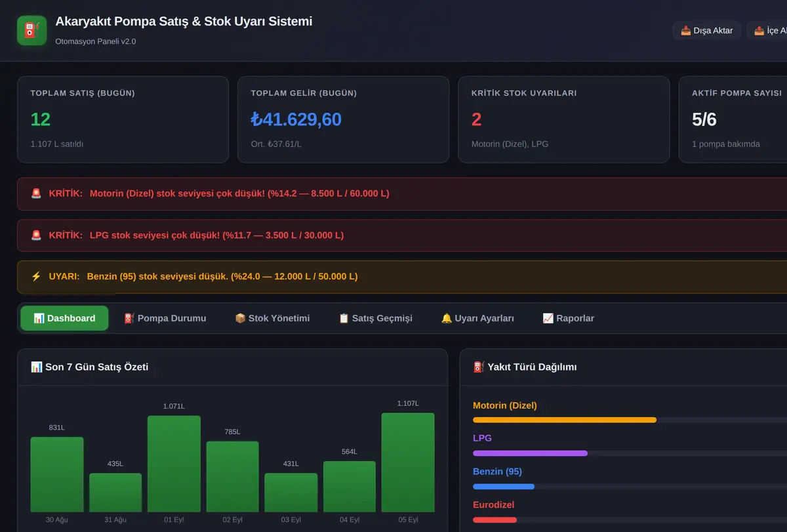Select the 01 Eyl bar showing 1.071L

click(x=174, y=464)
